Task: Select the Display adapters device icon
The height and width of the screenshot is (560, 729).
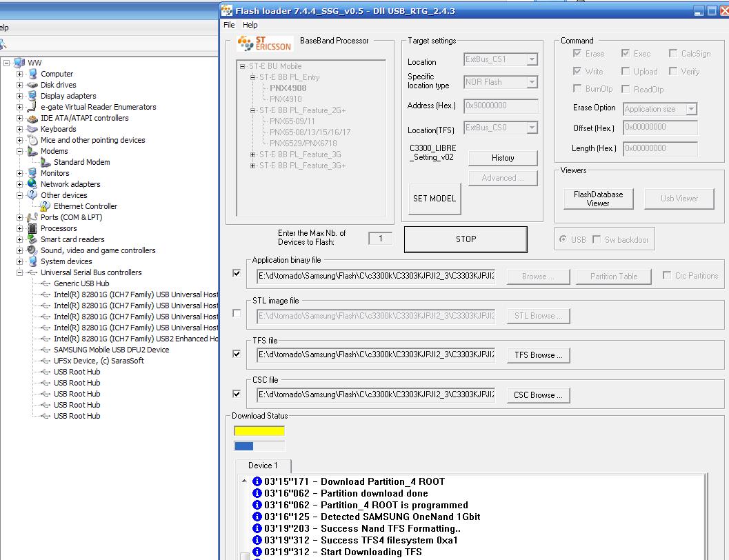Action: pos(32,96)
